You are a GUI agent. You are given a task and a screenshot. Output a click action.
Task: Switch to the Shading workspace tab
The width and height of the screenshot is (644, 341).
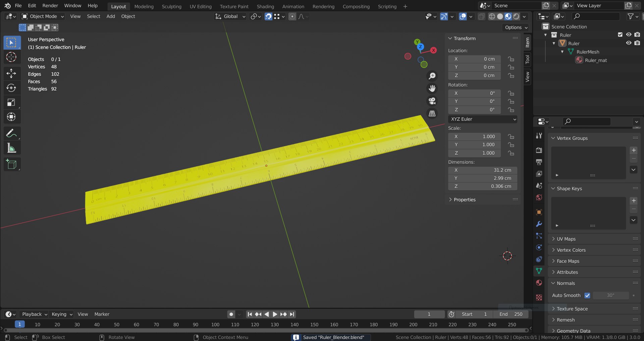click(x=265, y=6)
